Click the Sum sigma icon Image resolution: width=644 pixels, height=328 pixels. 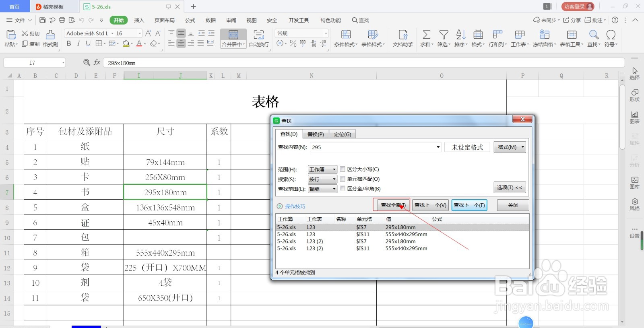(427, 35)
